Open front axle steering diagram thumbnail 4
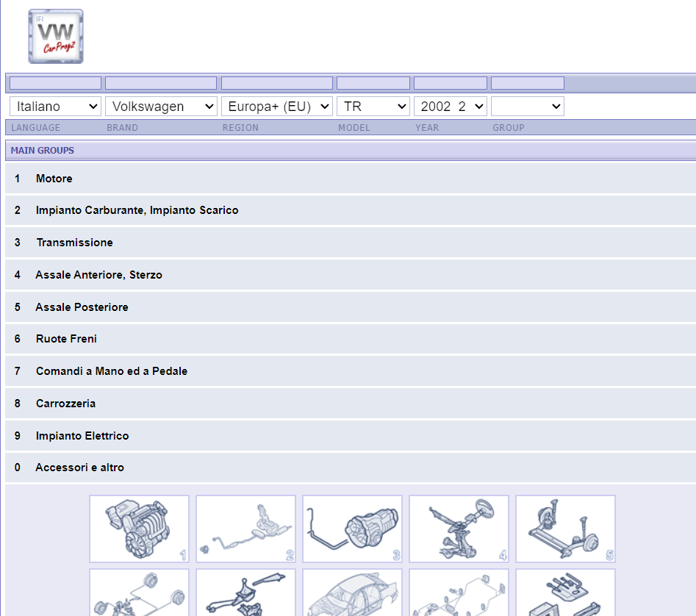Image resolution: width=696 pixels, height=616 pixels. [x=459, y=529]
